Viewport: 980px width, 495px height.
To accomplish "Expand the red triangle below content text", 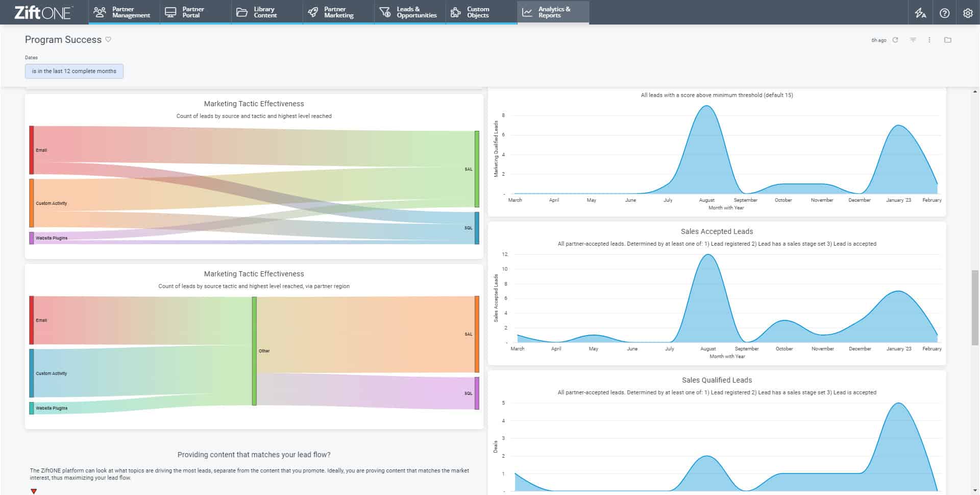I will click(34, 491).
